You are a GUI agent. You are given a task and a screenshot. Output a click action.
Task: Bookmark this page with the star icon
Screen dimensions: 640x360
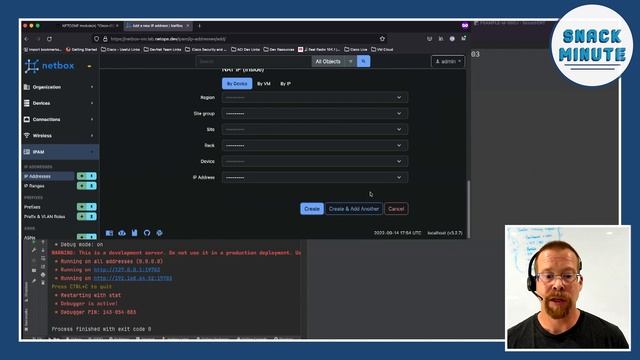[x=382, y=39]
